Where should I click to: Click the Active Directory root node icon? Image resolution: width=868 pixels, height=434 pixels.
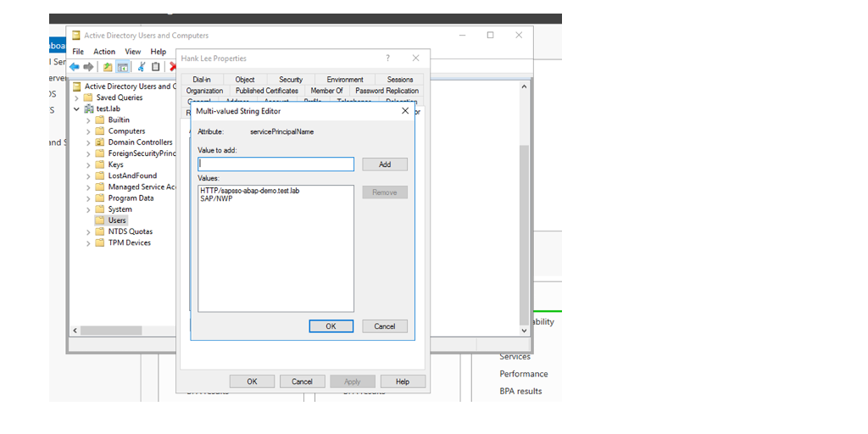[x=76, y=86]
